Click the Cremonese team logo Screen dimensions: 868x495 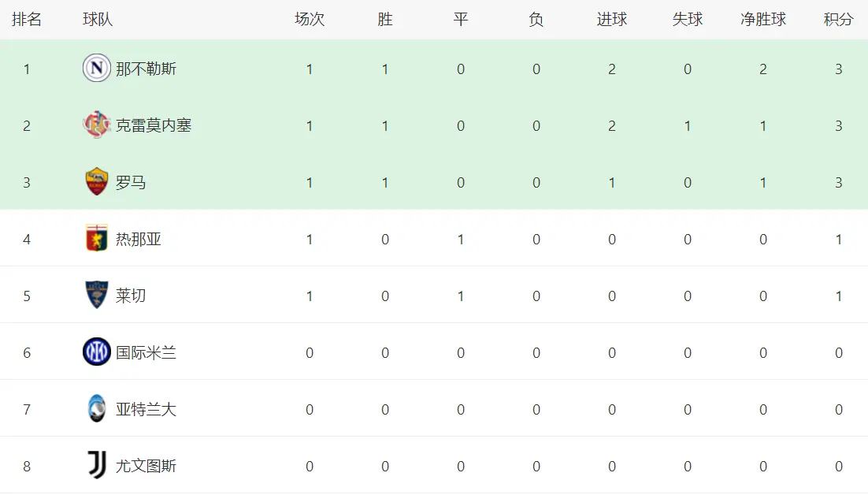97,125
